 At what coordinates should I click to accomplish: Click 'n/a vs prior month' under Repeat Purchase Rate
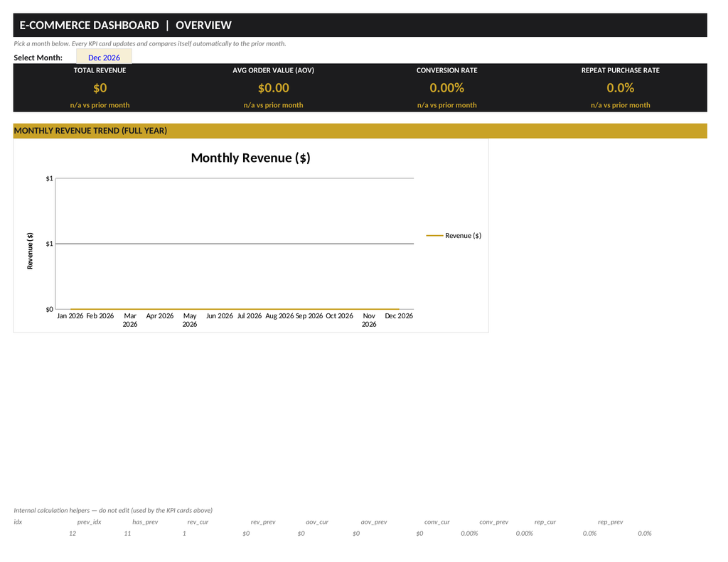[620, 105]
